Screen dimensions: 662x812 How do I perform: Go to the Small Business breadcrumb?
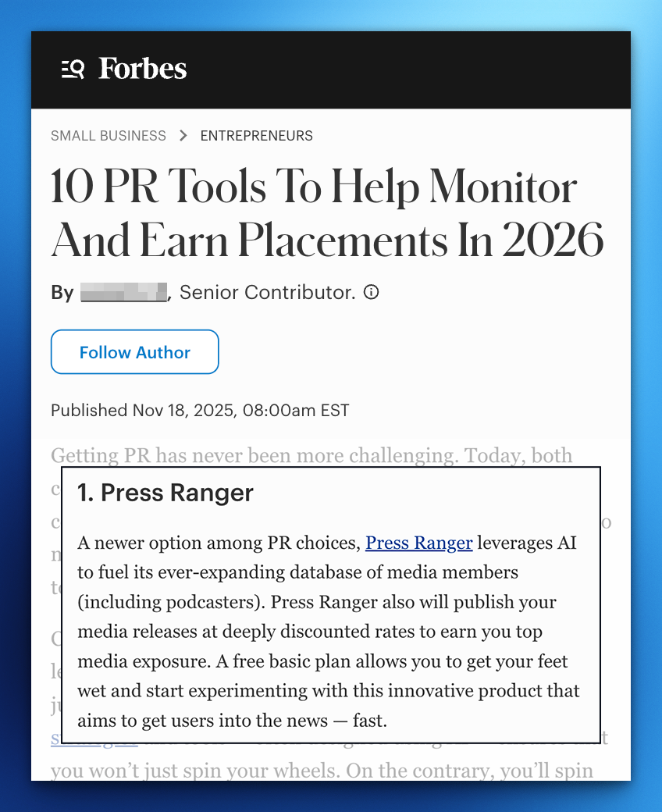(109, 136)
